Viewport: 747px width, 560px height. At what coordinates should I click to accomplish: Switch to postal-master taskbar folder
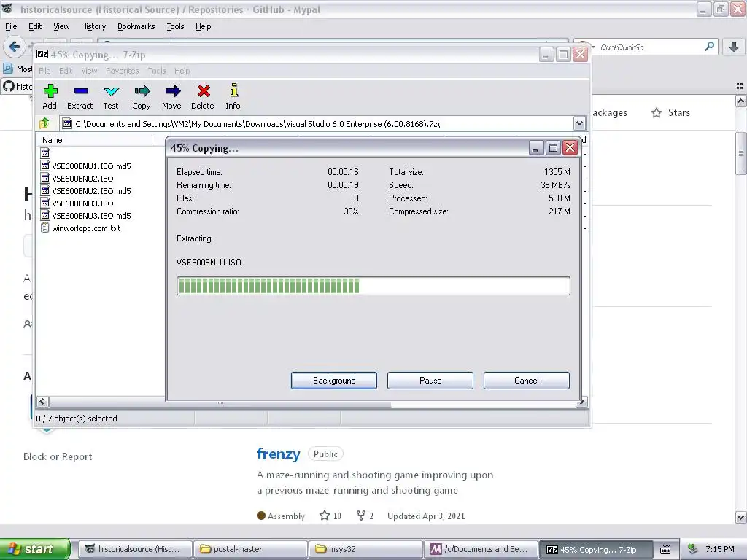251,549
